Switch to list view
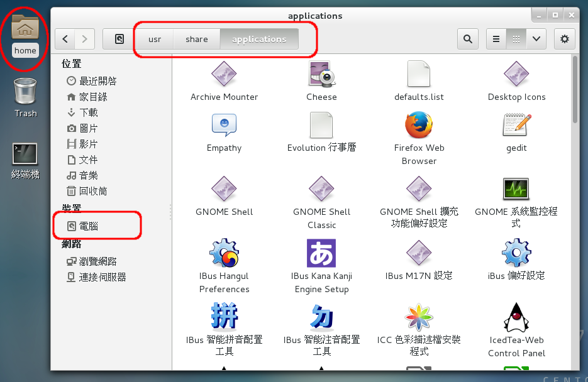Viewport: 588px width, 382px height. (x=496, y=39)
